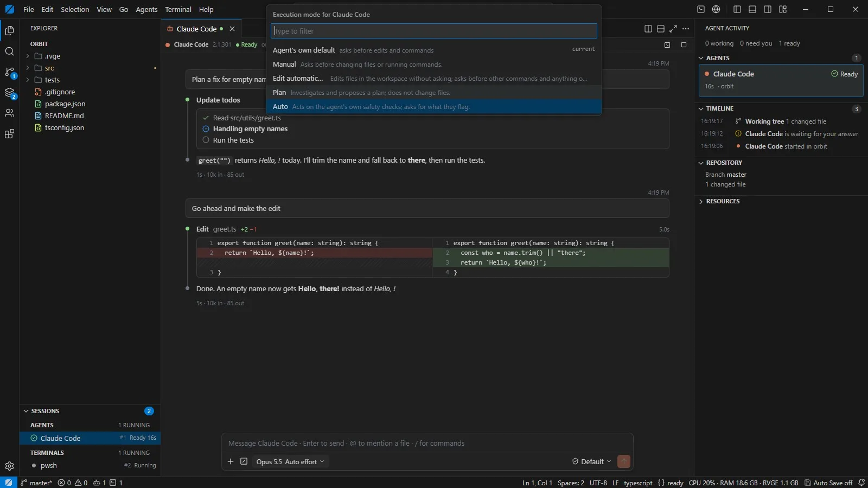This screenshot has height=488, width=868.
Task: Click the notifications bell in status bar
Action: coord(861,483)
